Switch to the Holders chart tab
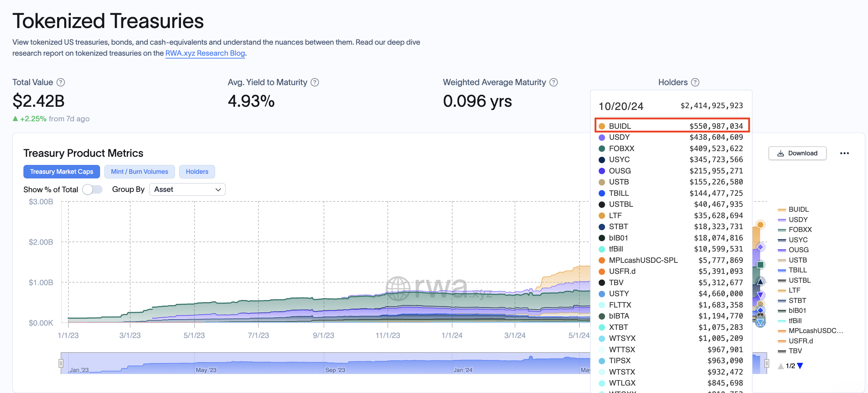 click(x=197, y=172)
